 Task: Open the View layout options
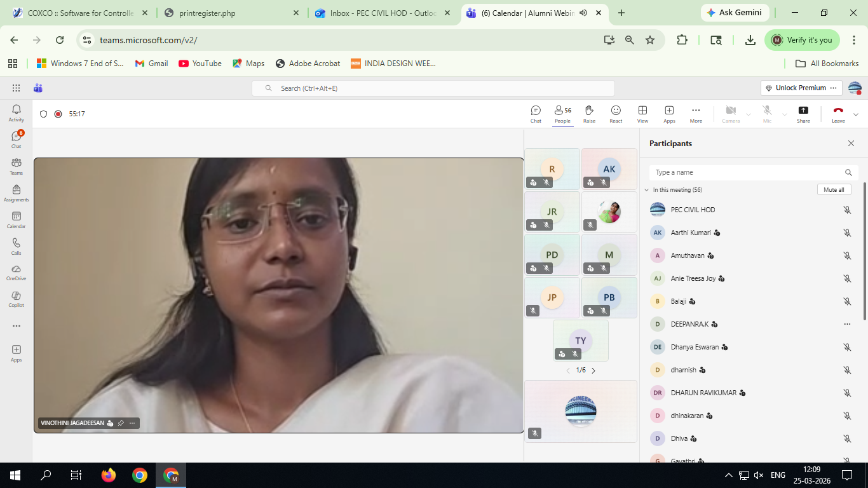coord(642,114)
